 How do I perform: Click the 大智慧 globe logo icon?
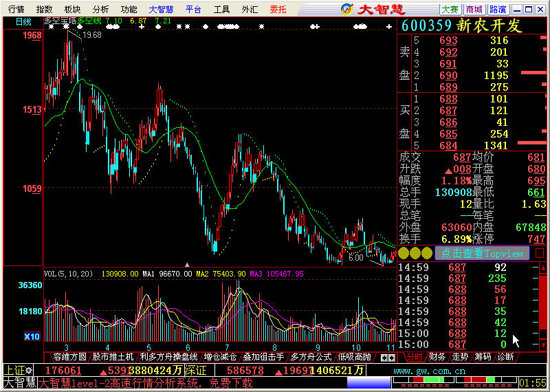pyautogui.click(x=346, y=9)
